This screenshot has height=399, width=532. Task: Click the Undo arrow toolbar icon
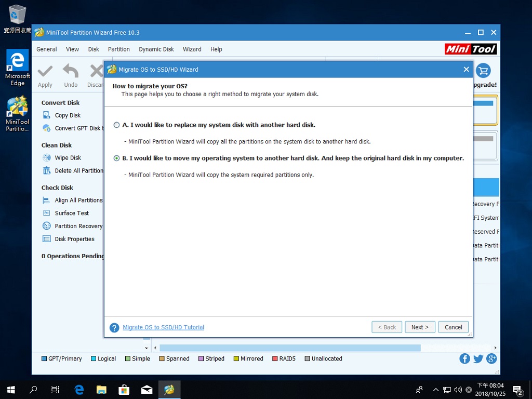[x=71, y=71]
